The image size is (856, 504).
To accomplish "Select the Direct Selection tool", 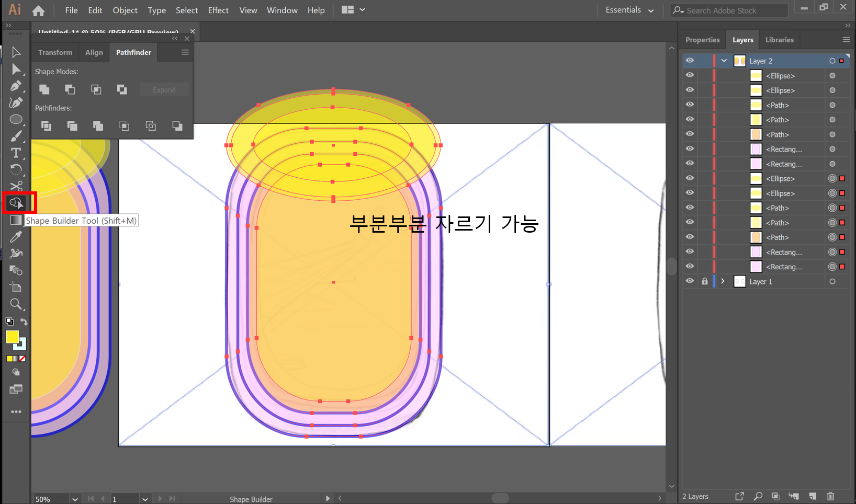I will 16,69.
